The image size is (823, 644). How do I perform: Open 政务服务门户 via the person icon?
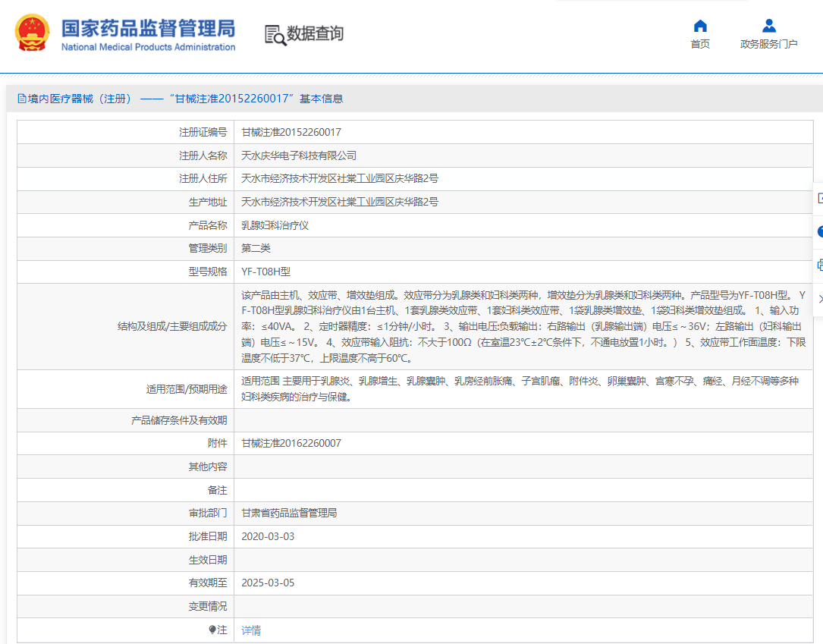[x=769, y=26]
